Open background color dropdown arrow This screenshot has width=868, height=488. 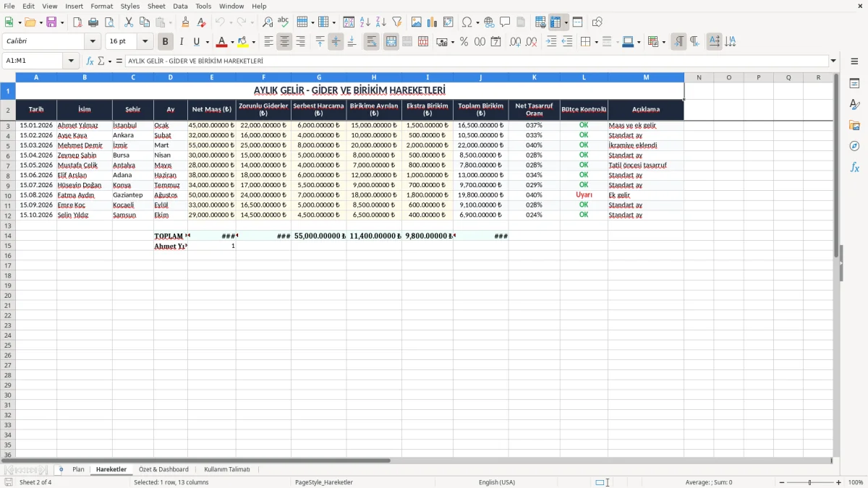pyautogui.click(x=253, y=42)
